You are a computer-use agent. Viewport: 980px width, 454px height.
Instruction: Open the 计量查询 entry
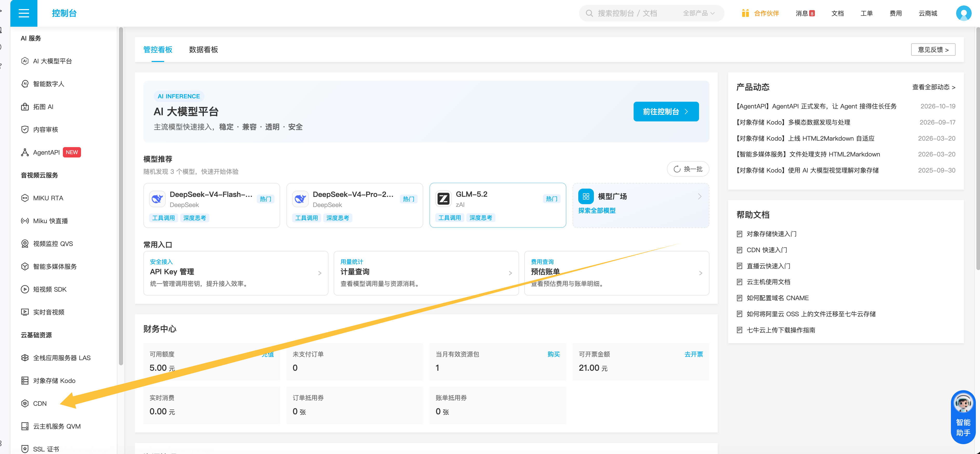click(426, 273)
